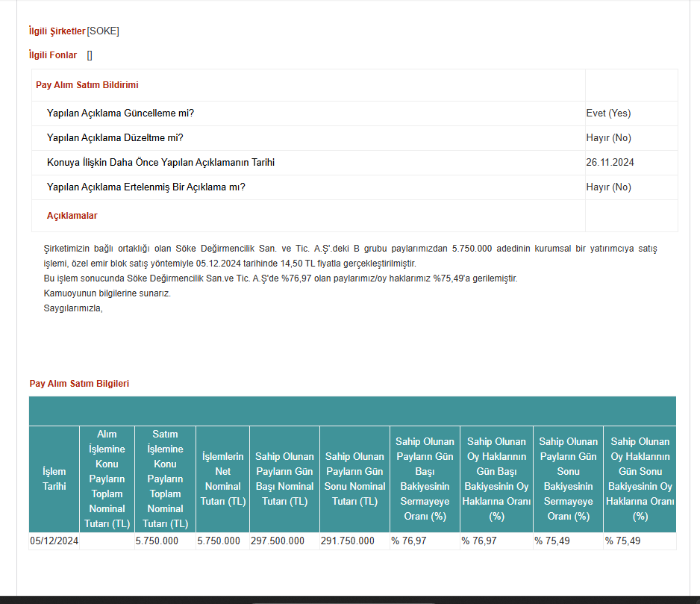This screenshot has height=604, width=700.
Task: Click Hayır (No) in the Ertelenmiş row
Action: (608, 187)
